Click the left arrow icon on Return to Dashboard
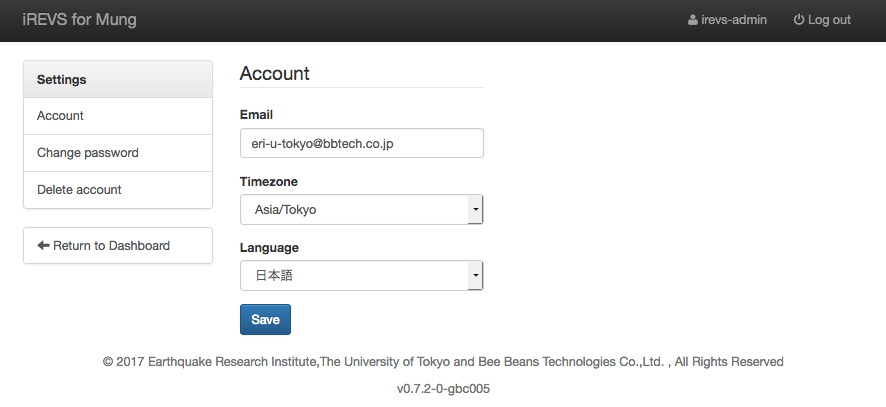The width and height of the screenshot is (886, 407). (x=43, y=245)
